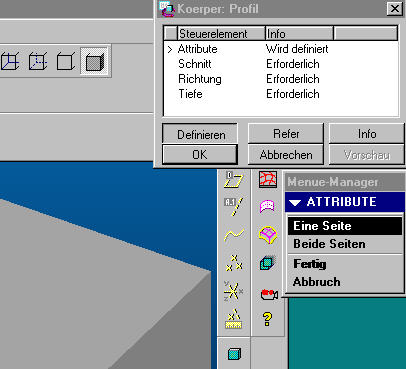Viewport: 406px width, 369px height.
Task: Select the shaded display mode icon
Action: 95,62
